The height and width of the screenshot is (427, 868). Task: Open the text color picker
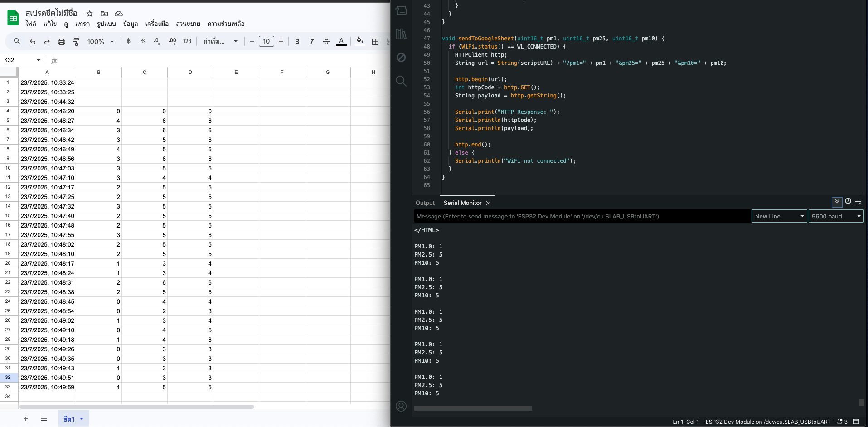coord(341,42)
